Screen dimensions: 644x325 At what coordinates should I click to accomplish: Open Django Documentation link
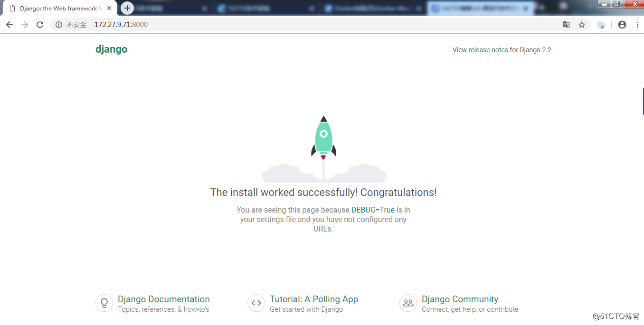tap(163, 299)
